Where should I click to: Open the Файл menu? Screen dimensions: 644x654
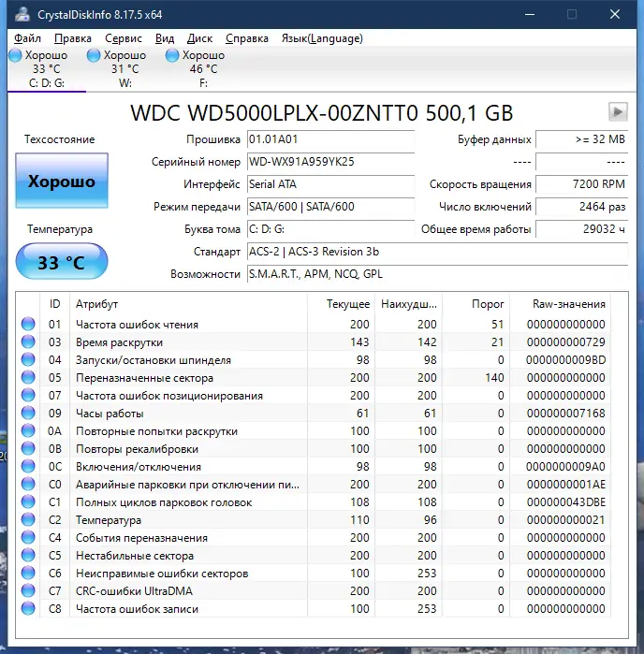pos(27,38)
